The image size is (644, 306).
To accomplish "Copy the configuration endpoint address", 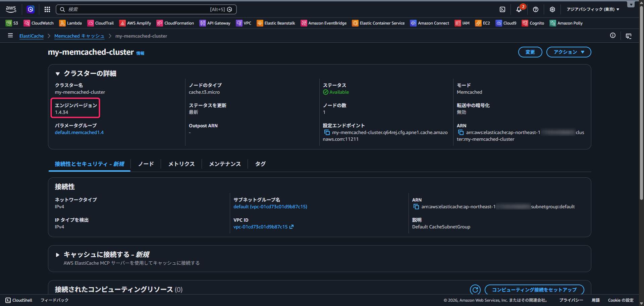I will click(x=327, y=133).
